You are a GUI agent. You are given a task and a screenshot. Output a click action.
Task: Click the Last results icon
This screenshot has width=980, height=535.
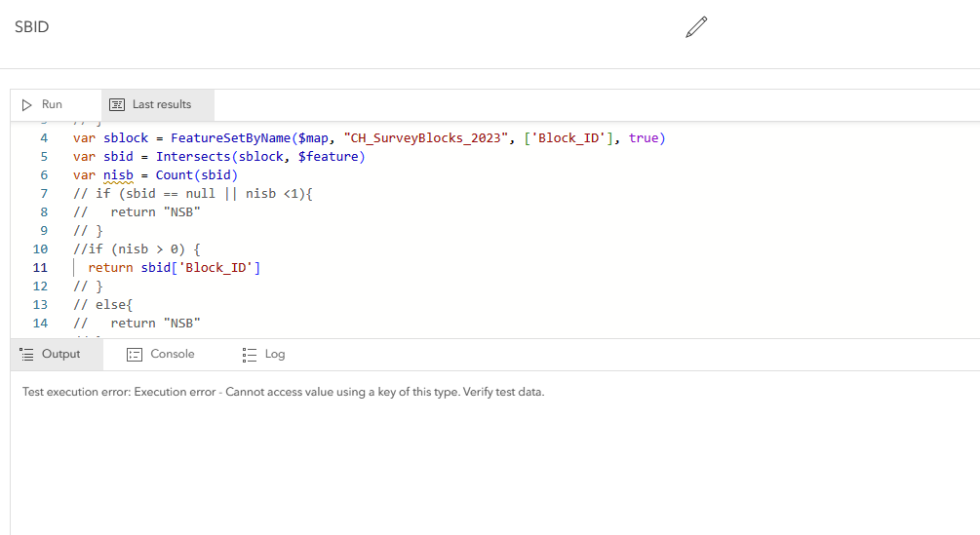pyautogui.click(x=117, y=104)
